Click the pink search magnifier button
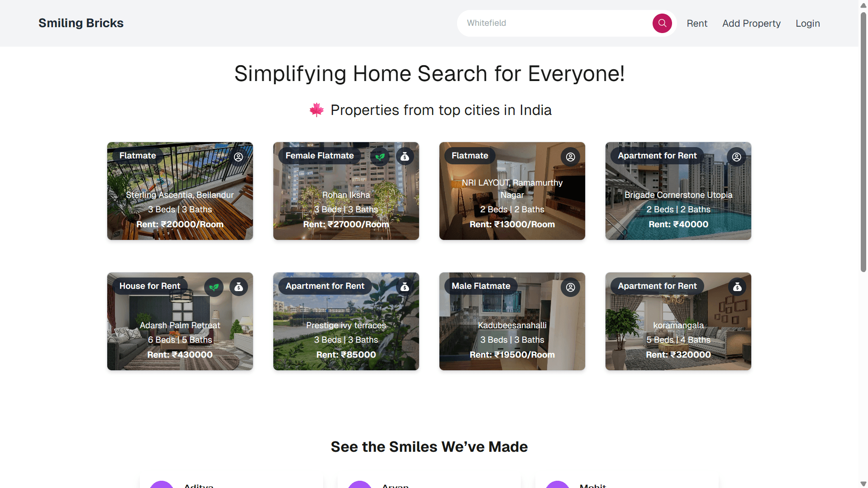The image size is (868, 488). click(x=662, y=23)
